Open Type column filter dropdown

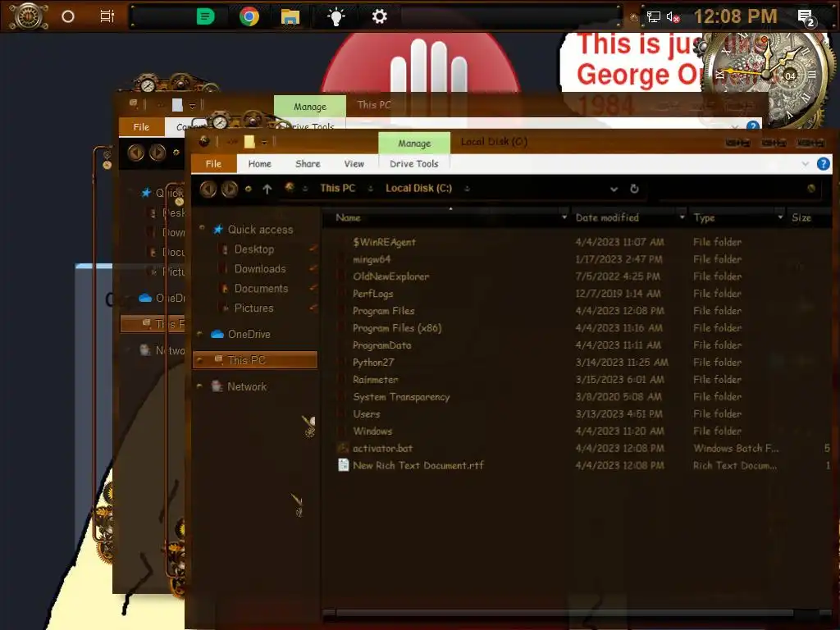780,217
